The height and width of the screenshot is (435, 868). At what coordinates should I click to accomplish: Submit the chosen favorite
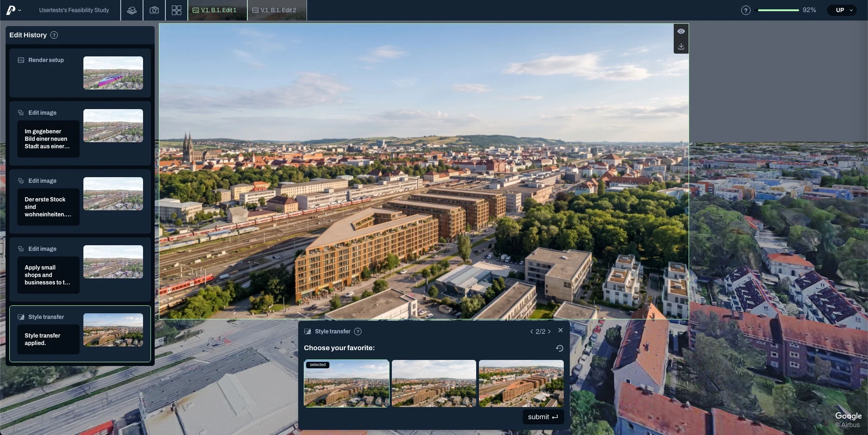543,417
